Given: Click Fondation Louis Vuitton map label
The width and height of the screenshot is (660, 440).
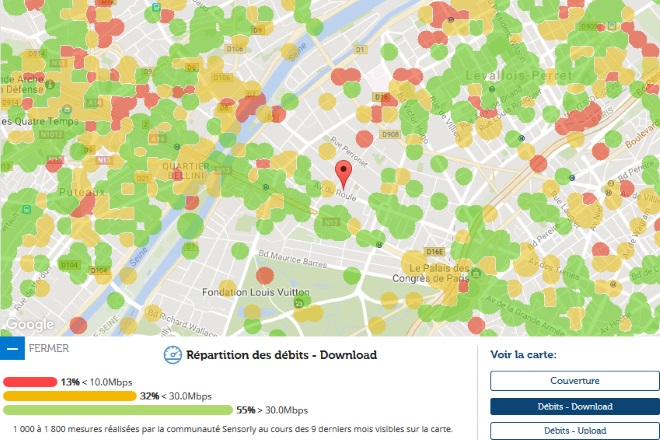Looking at the screenshot, I should [252, 292].
